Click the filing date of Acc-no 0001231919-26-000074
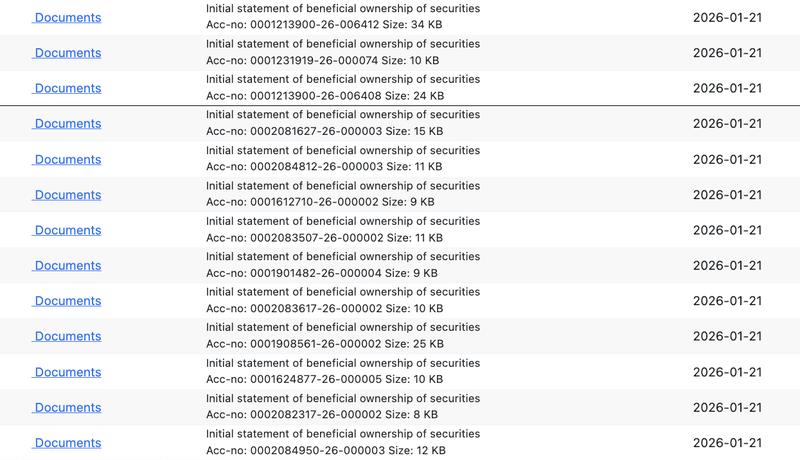Screen dimensions: 800x460 tap(727, 53)
